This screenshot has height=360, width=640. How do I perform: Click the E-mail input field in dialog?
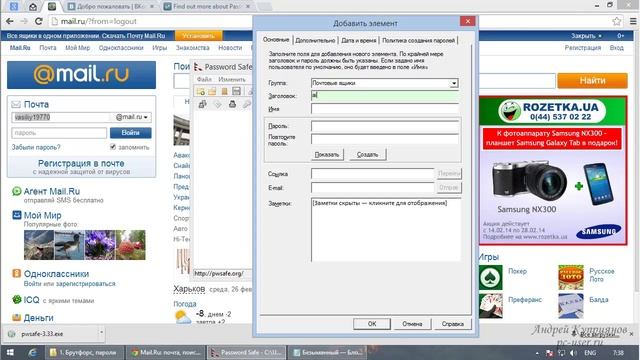[372, 187]
